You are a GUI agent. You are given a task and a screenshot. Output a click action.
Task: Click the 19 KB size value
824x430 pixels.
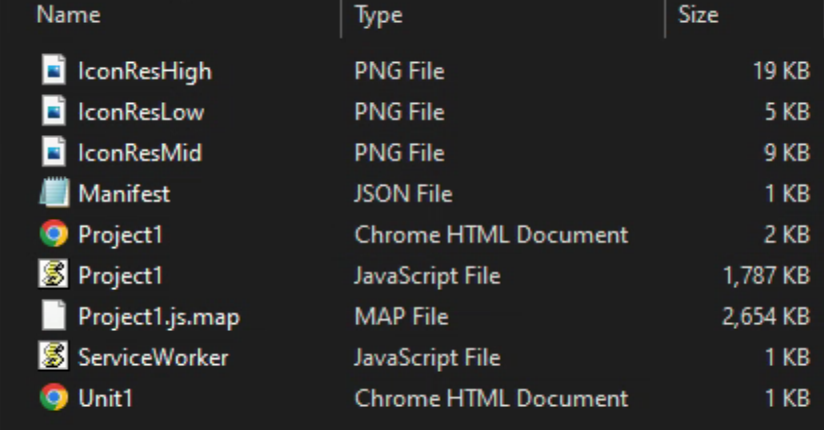[x=781, y=70]
